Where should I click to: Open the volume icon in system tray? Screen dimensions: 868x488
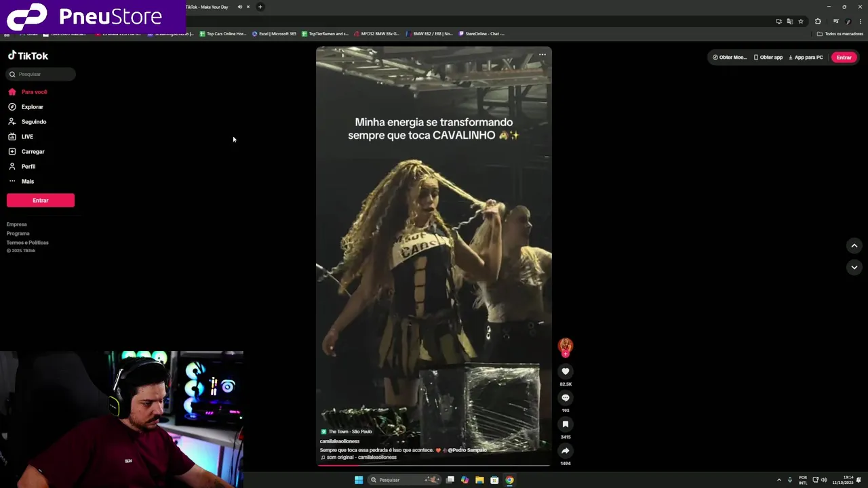point(824,480)
